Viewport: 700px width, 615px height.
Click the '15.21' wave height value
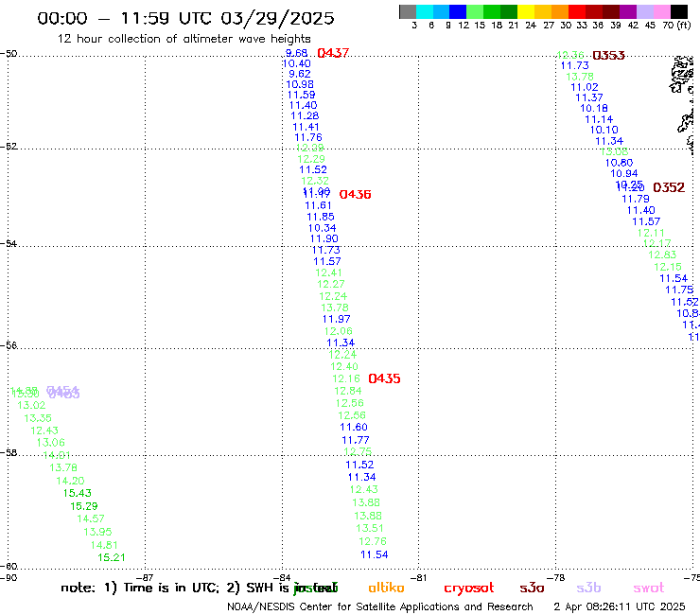[x=112, y=557]
